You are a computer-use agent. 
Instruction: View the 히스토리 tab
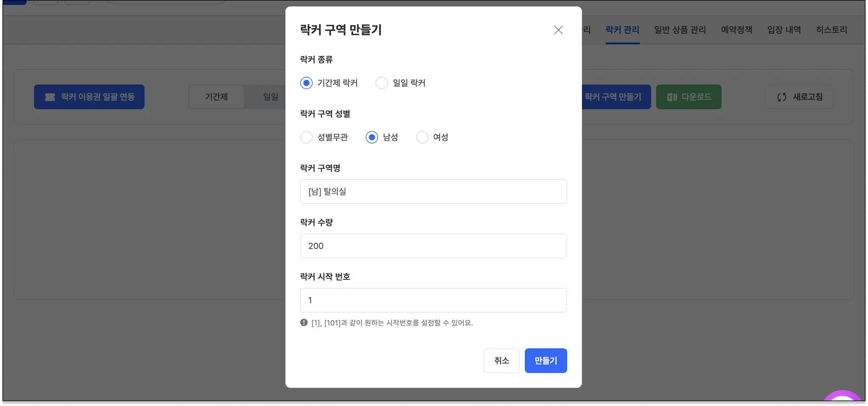832,30
